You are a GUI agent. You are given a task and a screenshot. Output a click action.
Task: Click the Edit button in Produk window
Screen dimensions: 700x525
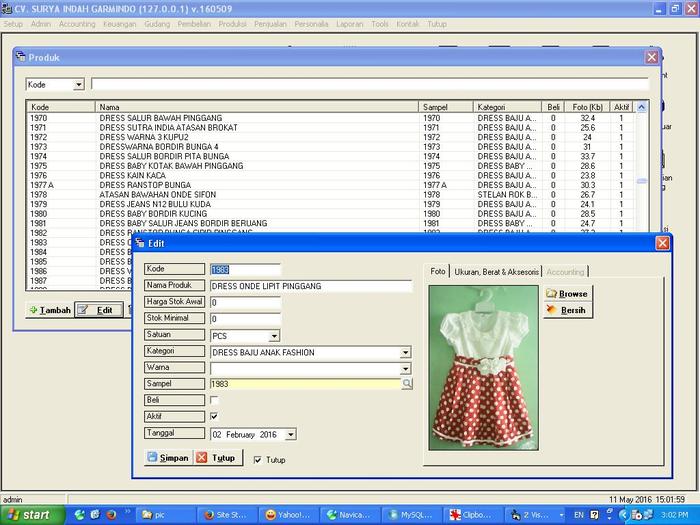tap(98, 311)
